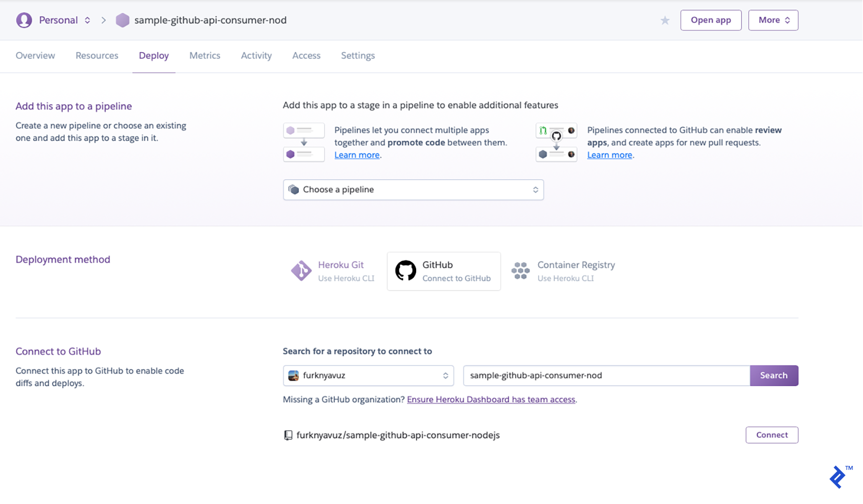Click the Container Registry hexagon cluster icon
Screen dimensions: 863x504
(521, 271)
